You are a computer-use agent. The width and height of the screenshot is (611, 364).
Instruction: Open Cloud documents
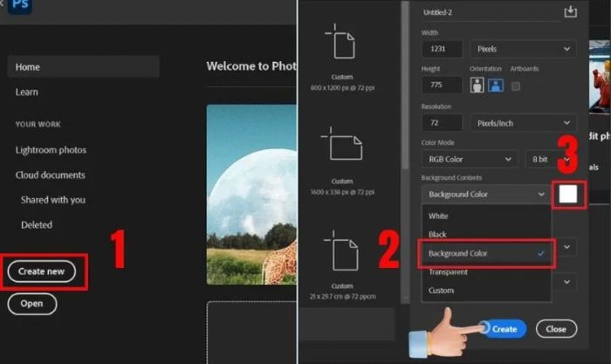(51, 175)
